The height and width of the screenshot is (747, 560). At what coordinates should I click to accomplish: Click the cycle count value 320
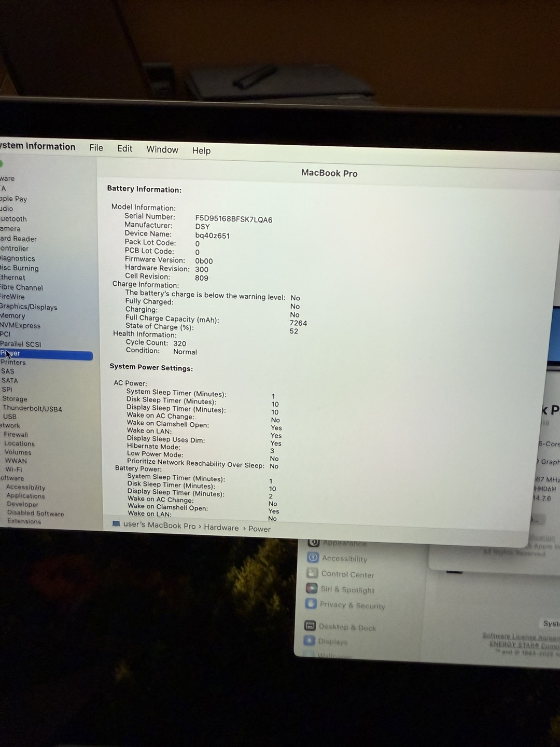(x=179, y=343)
